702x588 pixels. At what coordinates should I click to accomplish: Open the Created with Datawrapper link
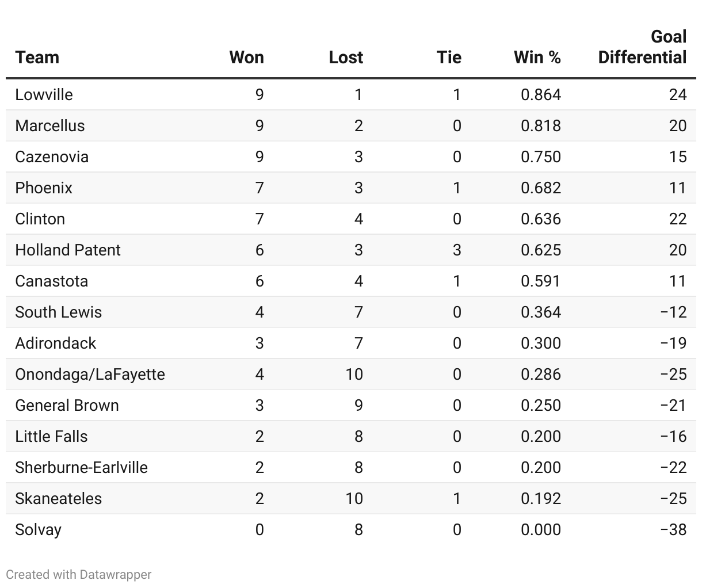[79, 574]
